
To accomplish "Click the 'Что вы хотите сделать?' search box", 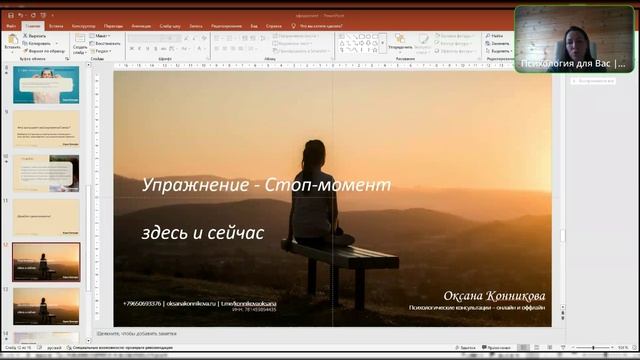I will pyautogui.click(x=321, y=26).
